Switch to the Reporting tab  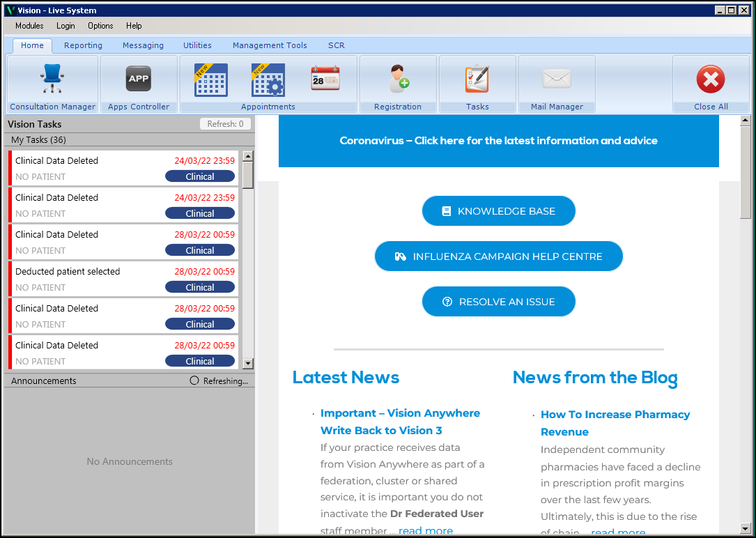83,45
